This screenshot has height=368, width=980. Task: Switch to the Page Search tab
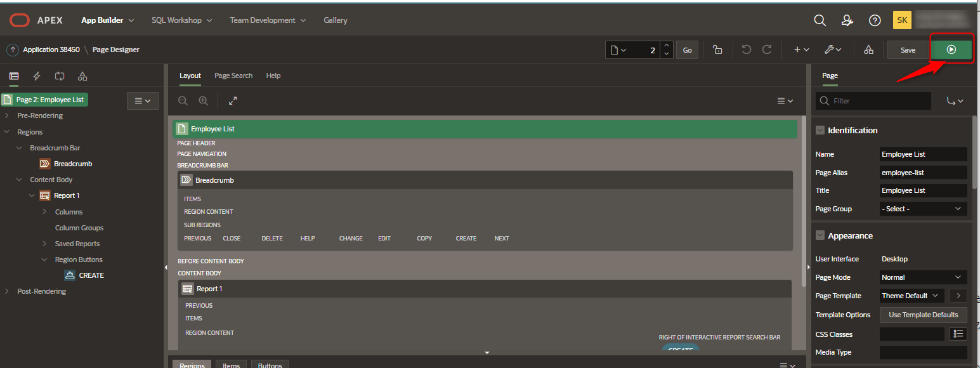click(x=233, y=76)
